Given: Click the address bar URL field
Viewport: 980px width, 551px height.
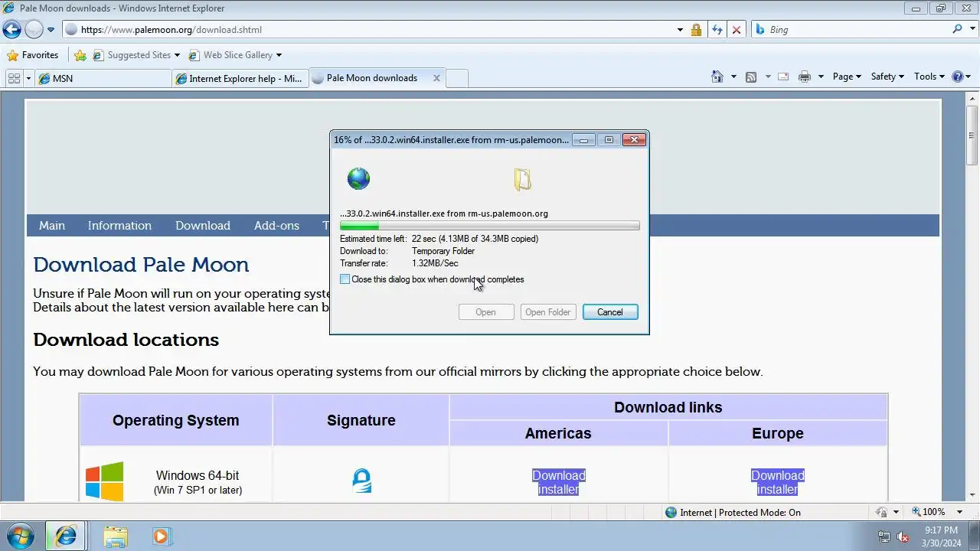Looking at the screenshot, I should click(x=367, y=30).
